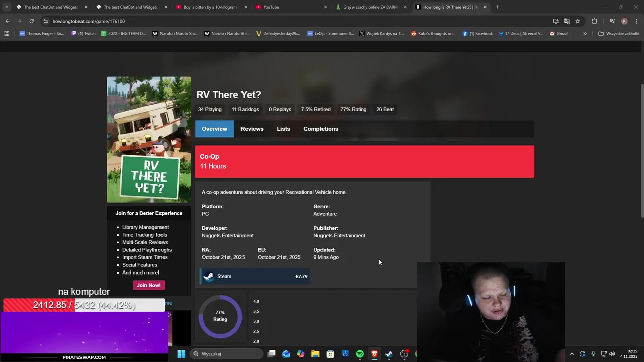Click the howlongtobeat.com address bar
This screenshot has height=362, width=644.
[297, 21]
